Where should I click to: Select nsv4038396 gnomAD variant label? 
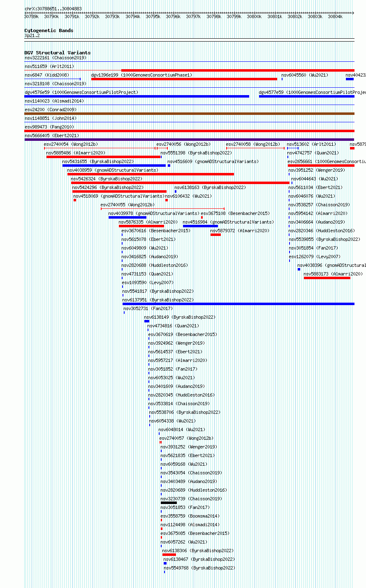pos(332,266)
